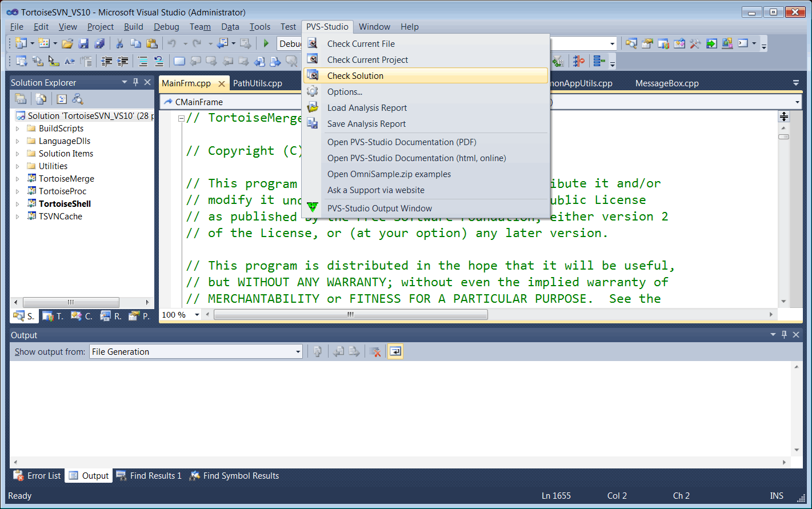
Task: Click Find Message in Code output icon
Action: pos(318,352)
